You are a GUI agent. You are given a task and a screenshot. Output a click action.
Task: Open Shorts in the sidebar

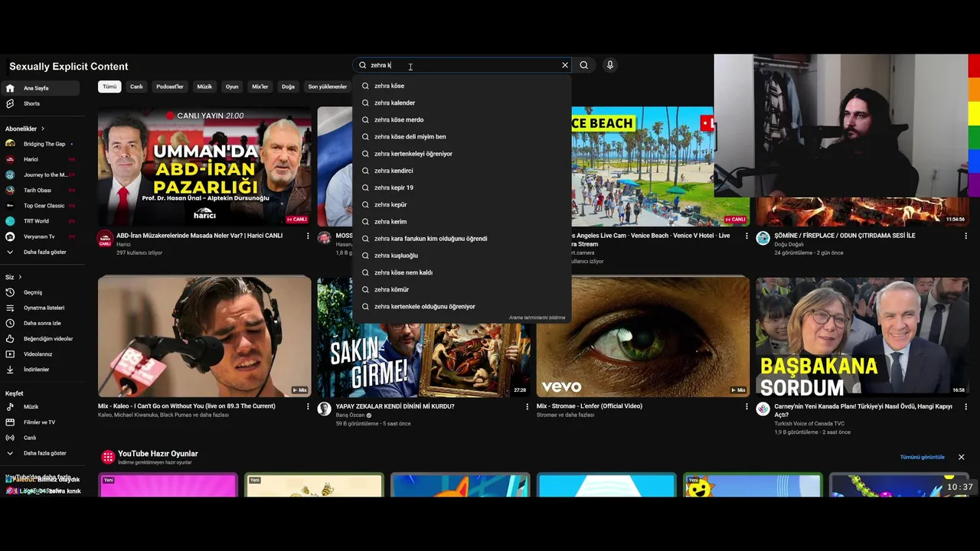(40, 103)
